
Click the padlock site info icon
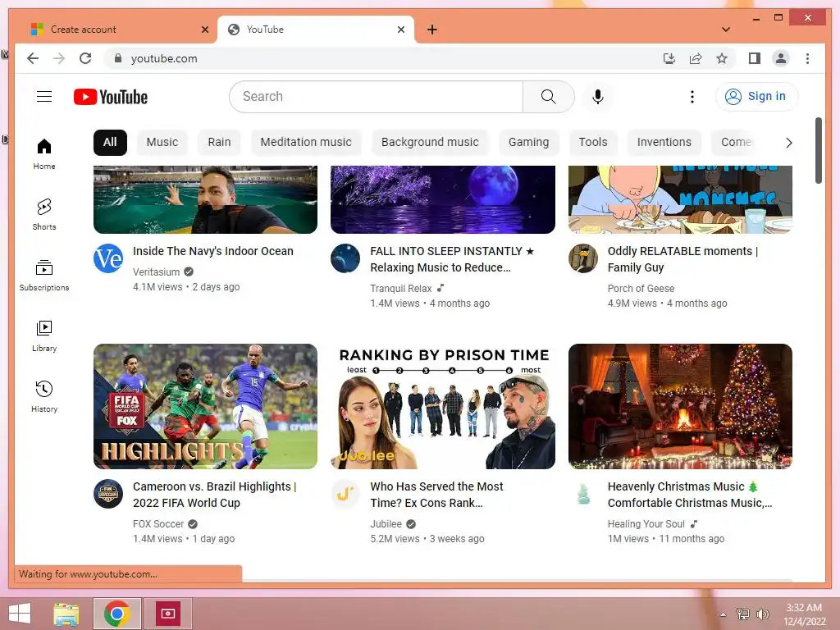pyautogui.click(x=118, y=58)
